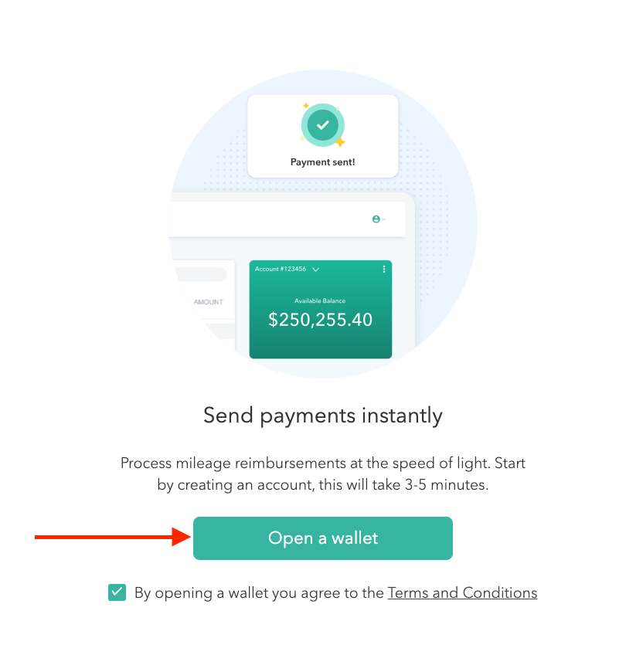Open the three-dot menu on account card
The width and height of the screenshot is (643, 672).
(384, 269)
